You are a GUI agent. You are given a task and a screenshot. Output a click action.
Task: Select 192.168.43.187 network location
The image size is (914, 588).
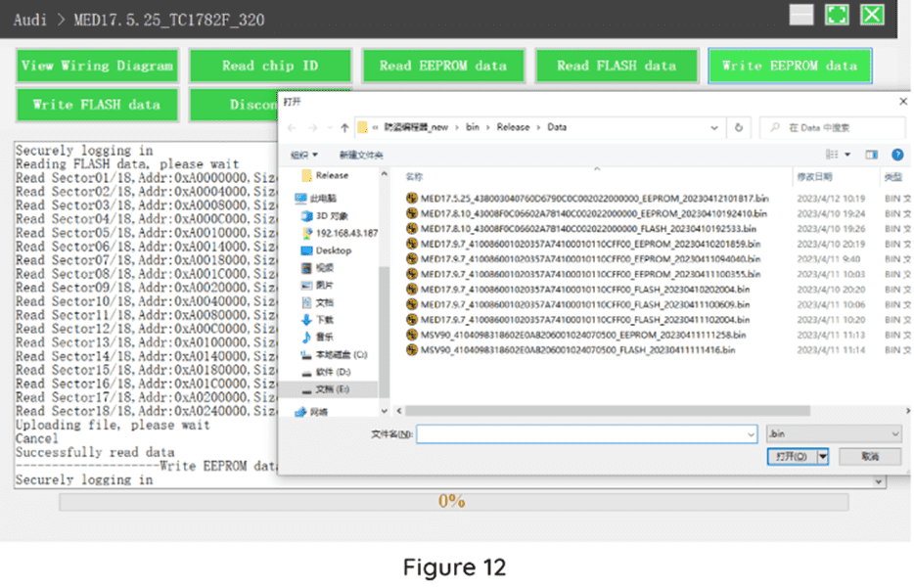(340, 233)
